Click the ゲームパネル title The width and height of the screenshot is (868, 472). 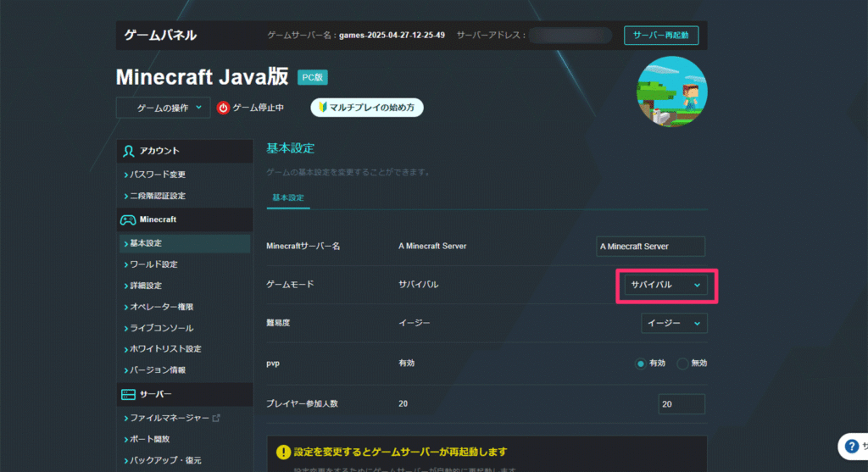click(160, 36)
